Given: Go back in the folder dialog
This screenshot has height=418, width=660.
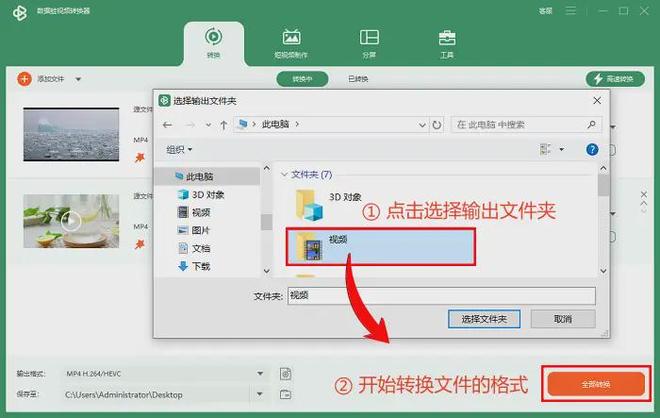Looking at the screenshot, I should [x=168, y=125].
